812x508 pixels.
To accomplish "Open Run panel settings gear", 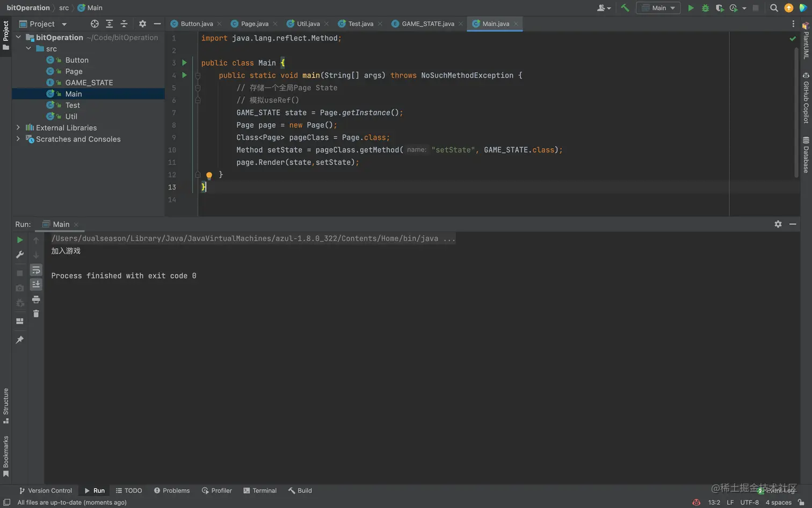I will coord(778,224).
